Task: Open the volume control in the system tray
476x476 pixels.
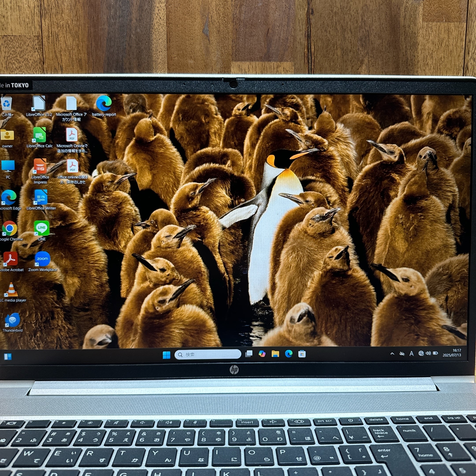Action: pos(428,353)
